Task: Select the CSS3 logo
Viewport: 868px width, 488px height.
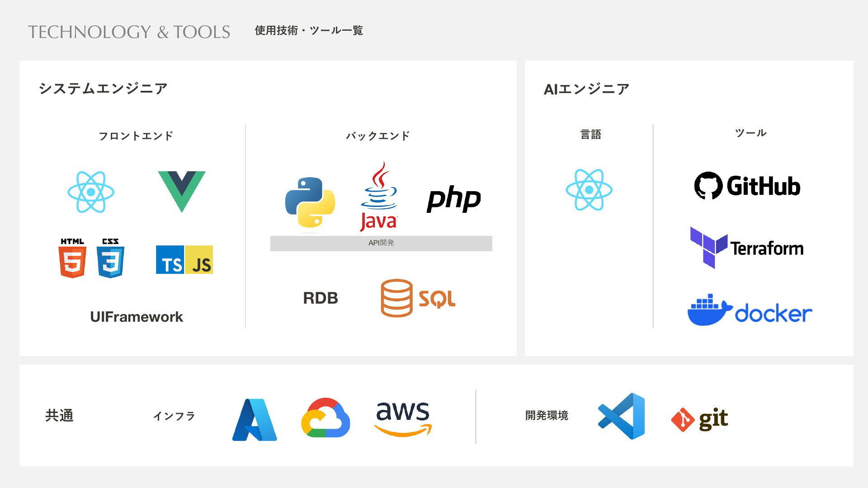Action: click(x=110, y=258)
